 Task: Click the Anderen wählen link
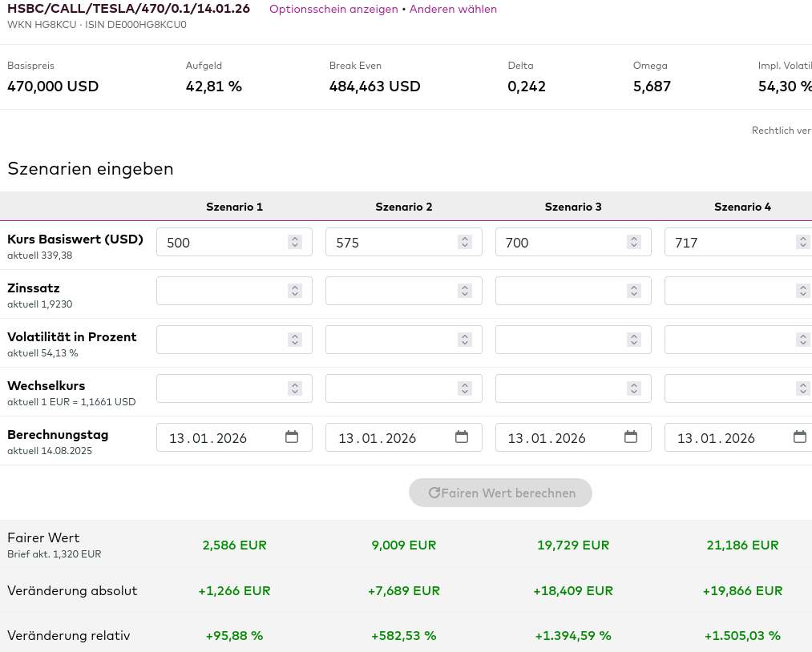(x=453, y=10)
